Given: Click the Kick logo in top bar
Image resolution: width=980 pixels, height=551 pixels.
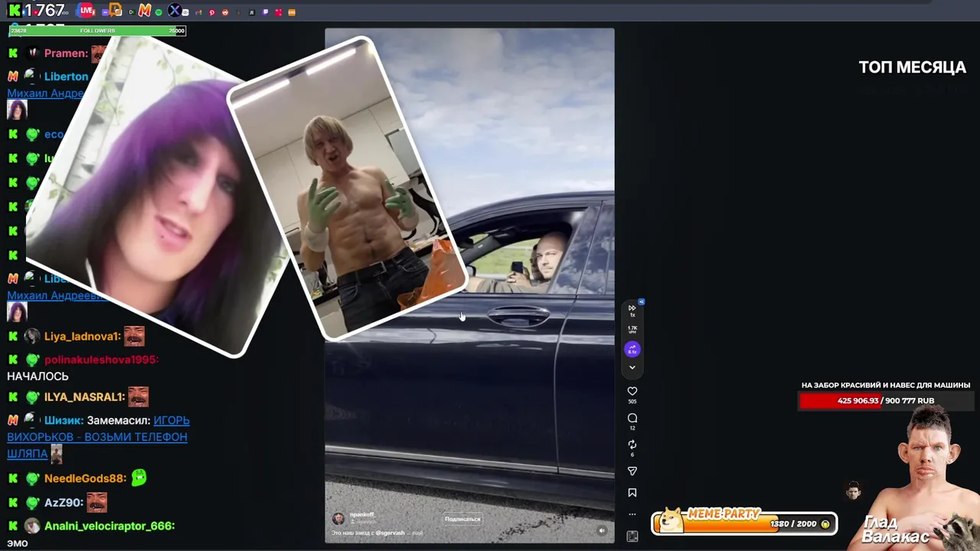Looking at the screenshot, I should pyautogui.click(x=15, y=11).
